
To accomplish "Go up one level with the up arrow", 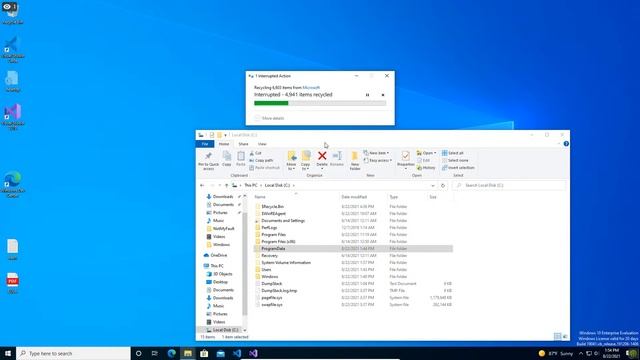I will [x=227, y=185].
